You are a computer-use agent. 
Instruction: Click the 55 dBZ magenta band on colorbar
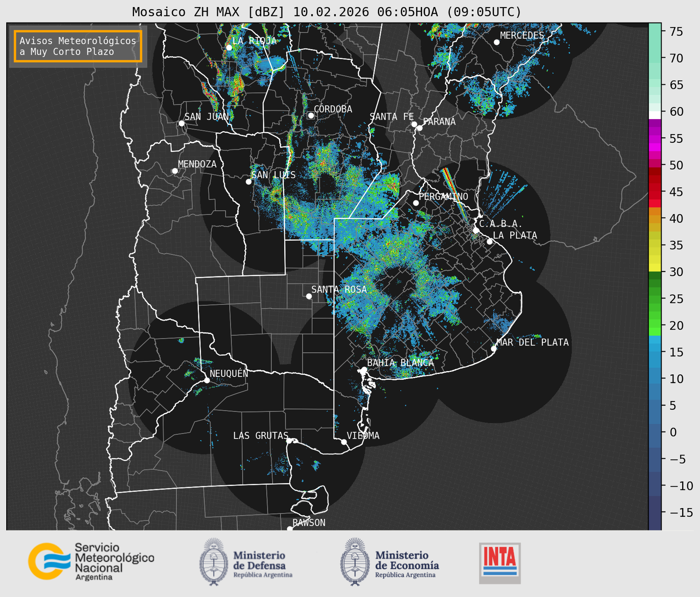[x=655, y=139]
